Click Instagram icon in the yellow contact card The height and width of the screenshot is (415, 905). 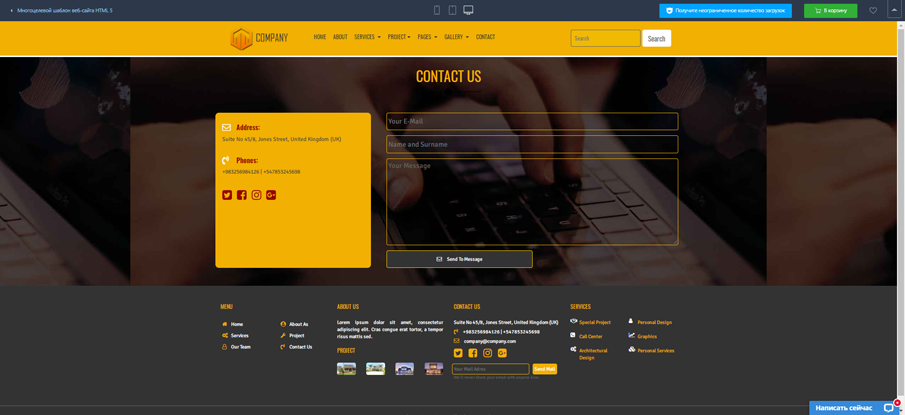click(256, 195)
